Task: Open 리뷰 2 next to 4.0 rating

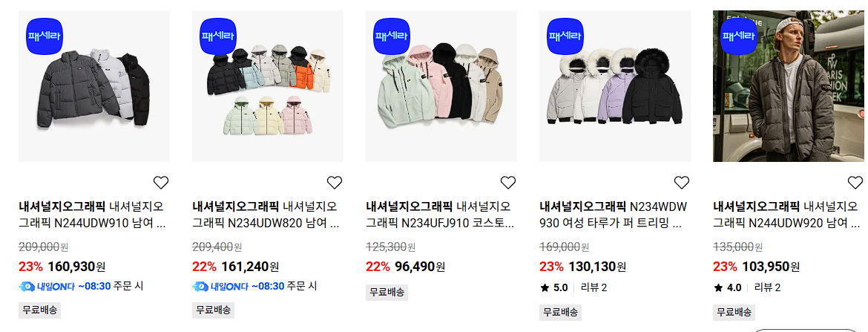Action: click(x=769, y=287)
